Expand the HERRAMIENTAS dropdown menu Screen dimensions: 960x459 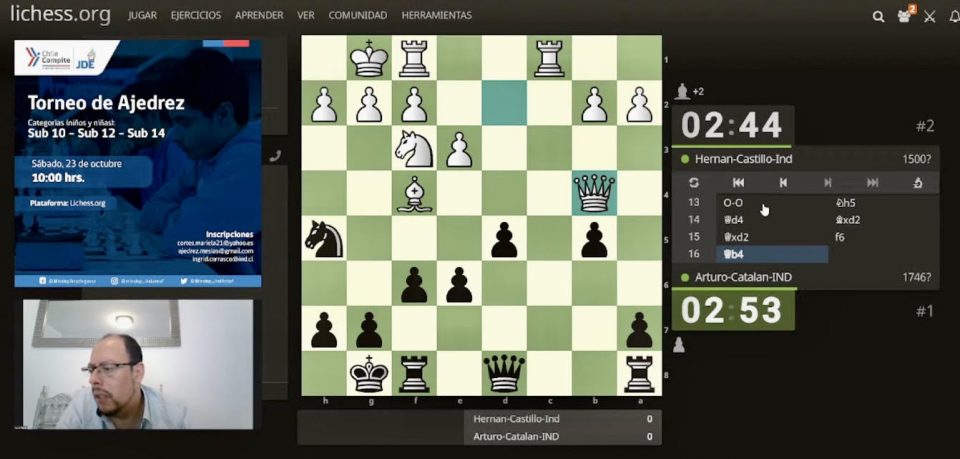pos(436,16)
